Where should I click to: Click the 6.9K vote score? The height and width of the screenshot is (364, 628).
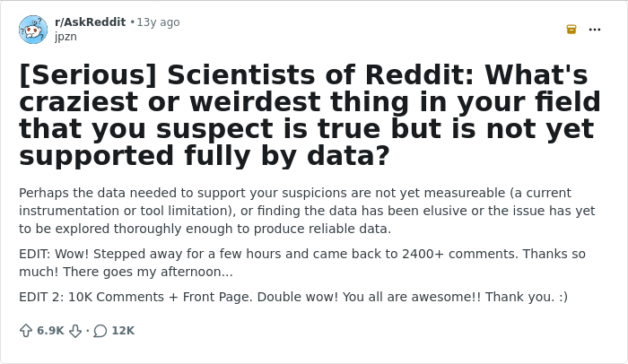(50, 331)
